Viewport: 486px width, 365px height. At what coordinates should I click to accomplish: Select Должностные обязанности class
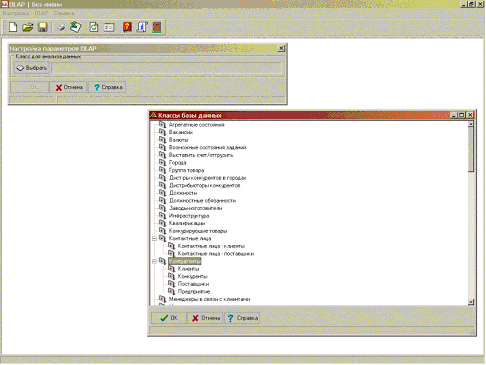202,200
